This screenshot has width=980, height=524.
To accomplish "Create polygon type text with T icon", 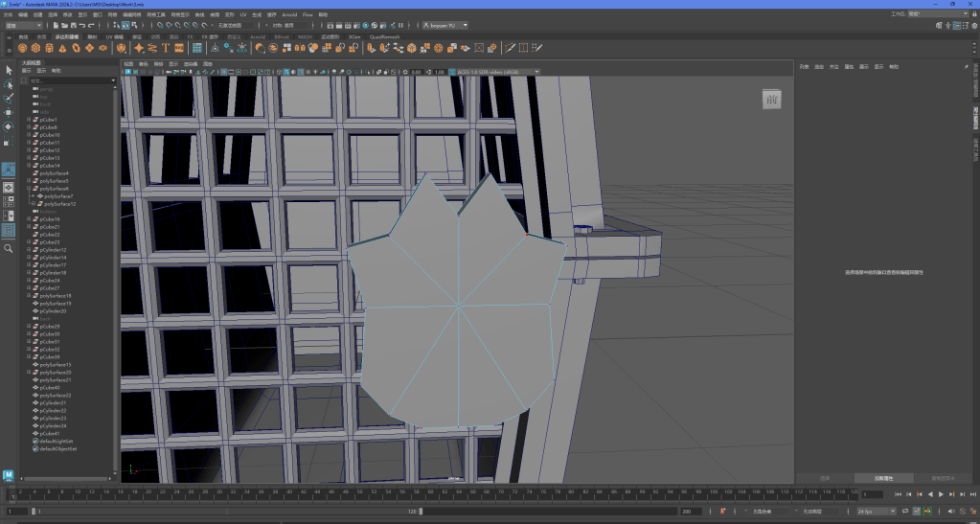I will click(166, 48).
